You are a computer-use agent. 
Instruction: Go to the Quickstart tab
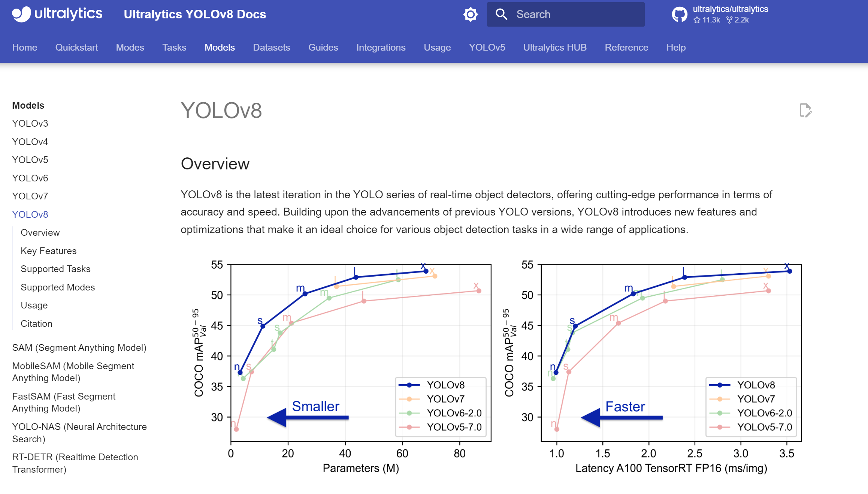(76, 48)
